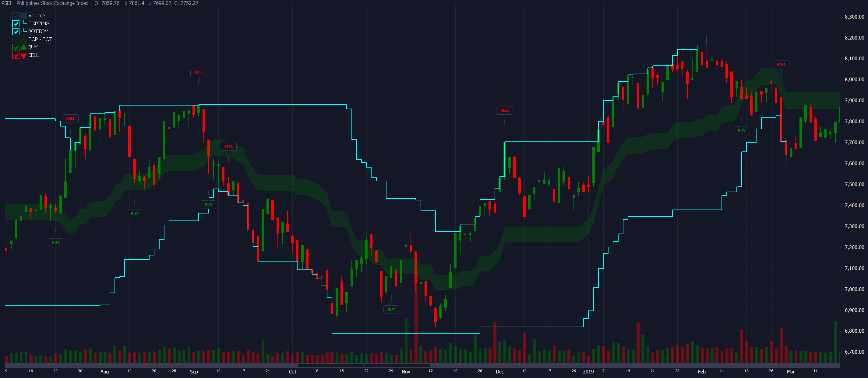This screenshot has width=868, height=378.
Task: Uncheck the BOTTOM line checkbox
Action: (16, 32)
